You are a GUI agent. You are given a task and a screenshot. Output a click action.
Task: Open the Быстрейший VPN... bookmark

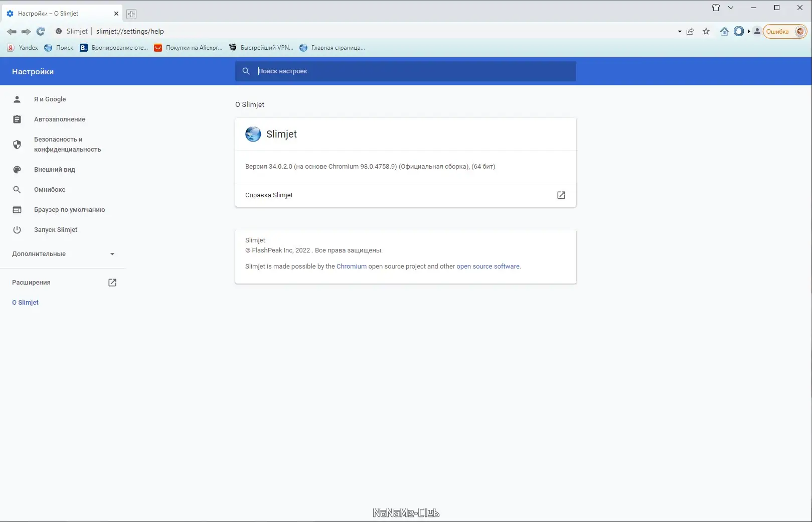pos(261,48)
